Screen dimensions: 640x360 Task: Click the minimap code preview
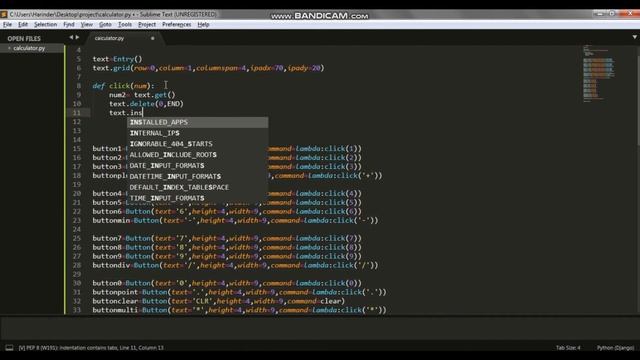coord(598,73)
